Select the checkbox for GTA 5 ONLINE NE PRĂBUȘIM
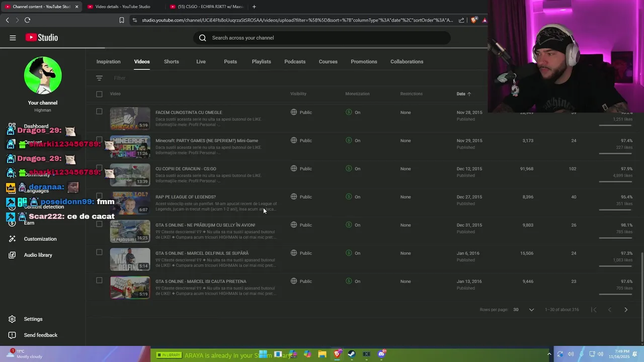 99,224
